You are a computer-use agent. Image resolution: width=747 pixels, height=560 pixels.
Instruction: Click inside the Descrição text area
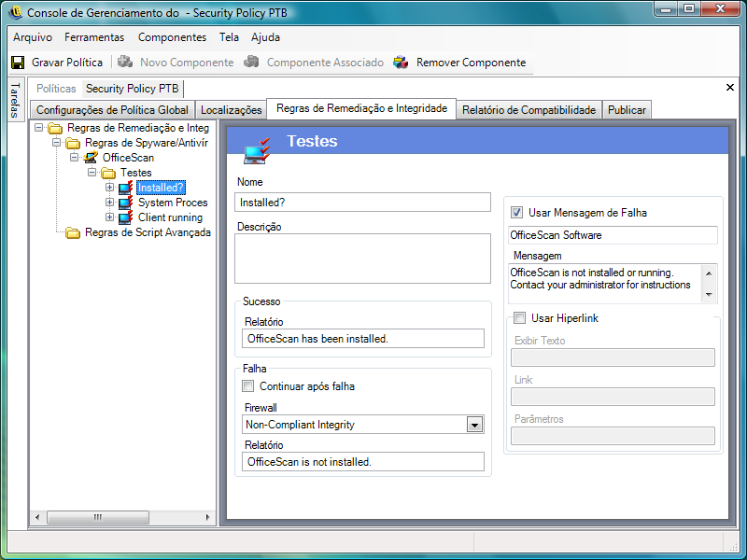point(362,259)
